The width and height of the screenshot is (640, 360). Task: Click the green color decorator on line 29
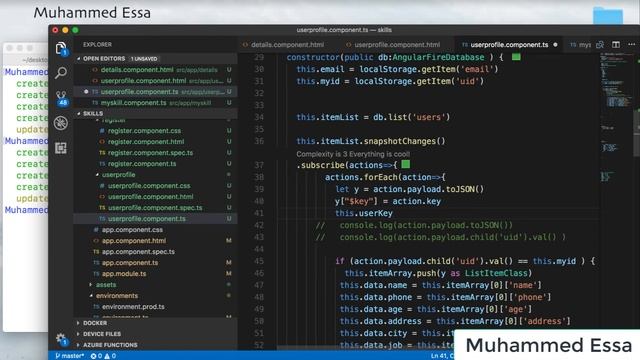pyautogui.click(x=516, y=57)
